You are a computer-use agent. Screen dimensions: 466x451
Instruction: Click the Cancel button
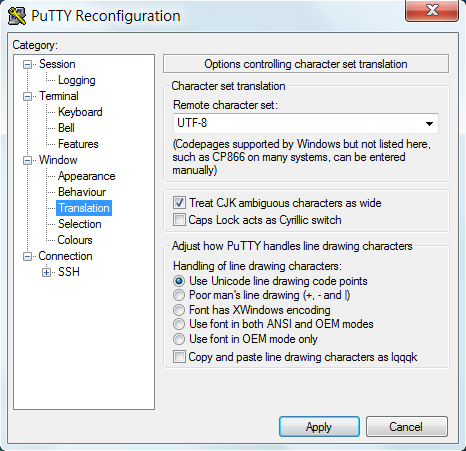(x=406, y=426)
